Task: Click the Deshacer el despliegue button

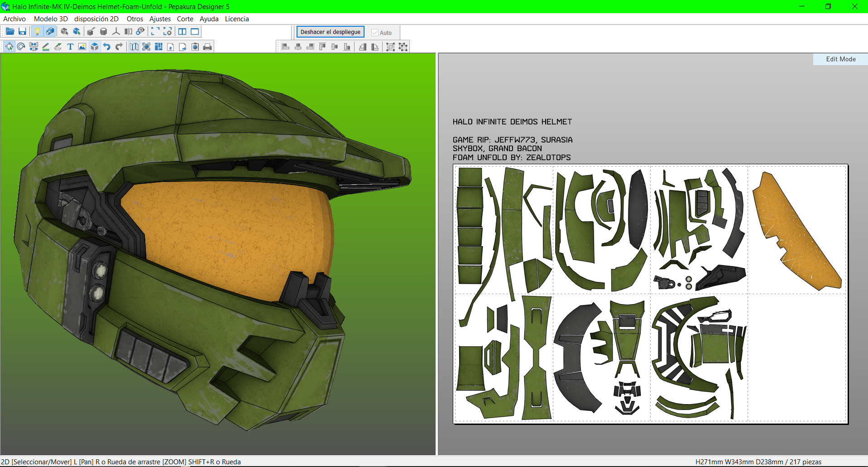Action: pyautogui.click(x=330, y=32)
